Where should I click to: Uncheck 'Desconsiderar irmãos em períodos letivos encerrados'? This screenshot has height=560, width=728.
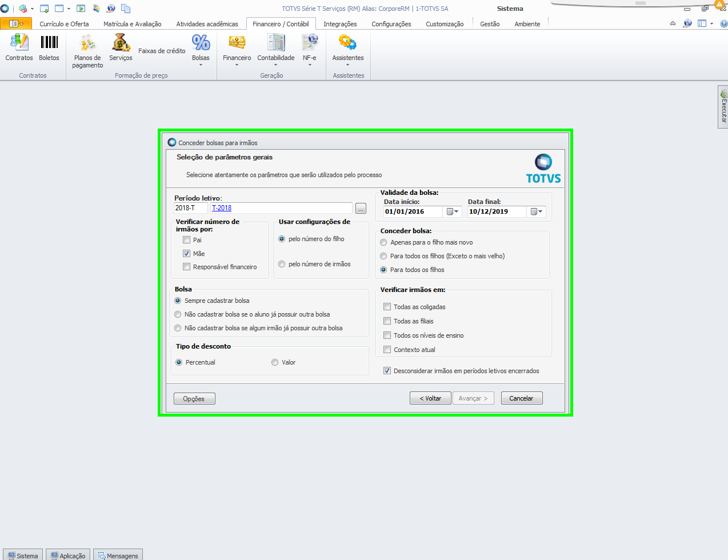[x=387, y=371]
